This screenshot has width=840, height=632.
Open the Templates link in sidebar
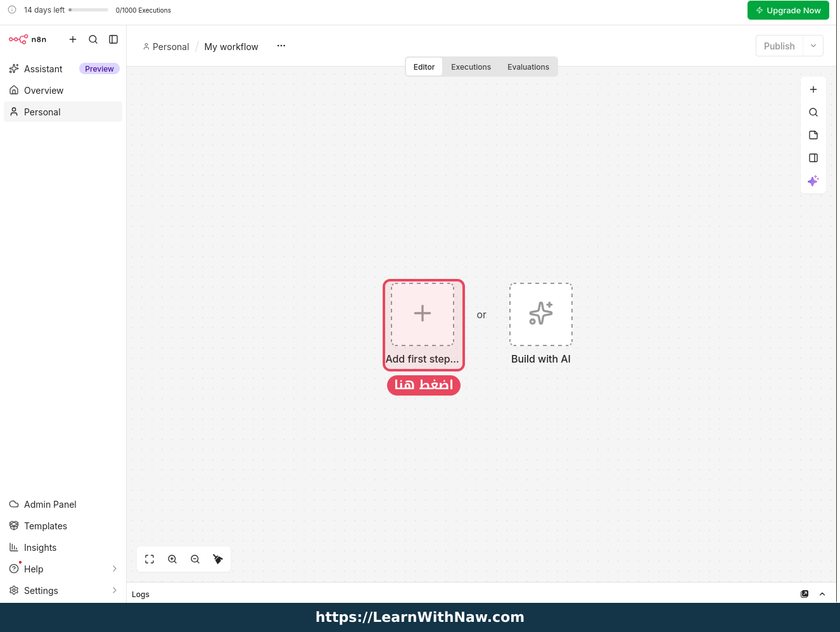pyautogui.click(x=45, y=526)
